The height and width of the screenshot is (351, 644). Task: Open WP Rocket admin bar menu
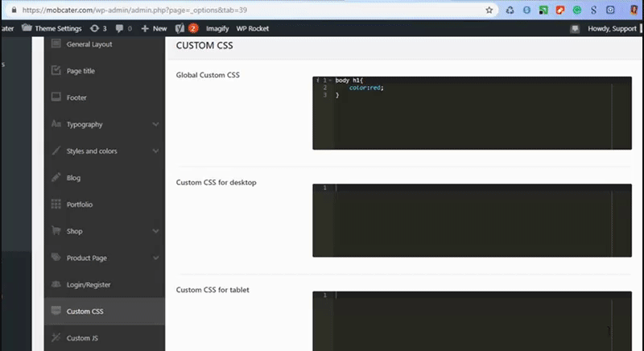(x=252, y=28)
